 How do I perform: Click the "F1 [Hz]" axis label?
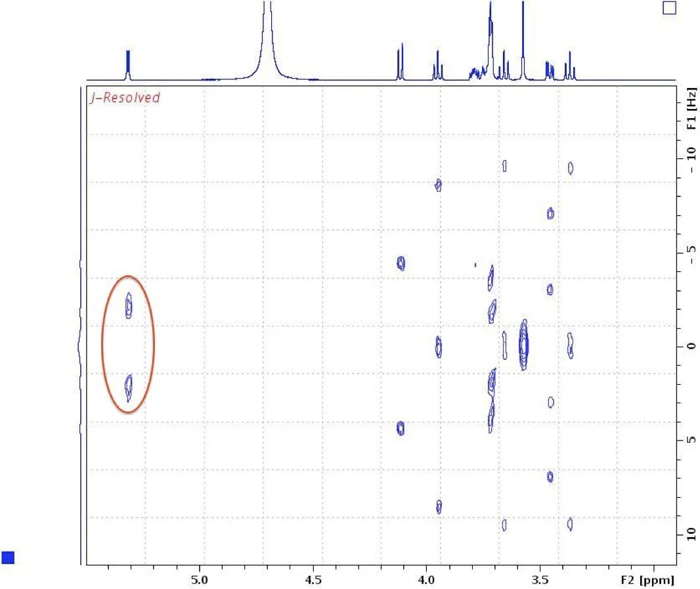click(x=691, y=108)
